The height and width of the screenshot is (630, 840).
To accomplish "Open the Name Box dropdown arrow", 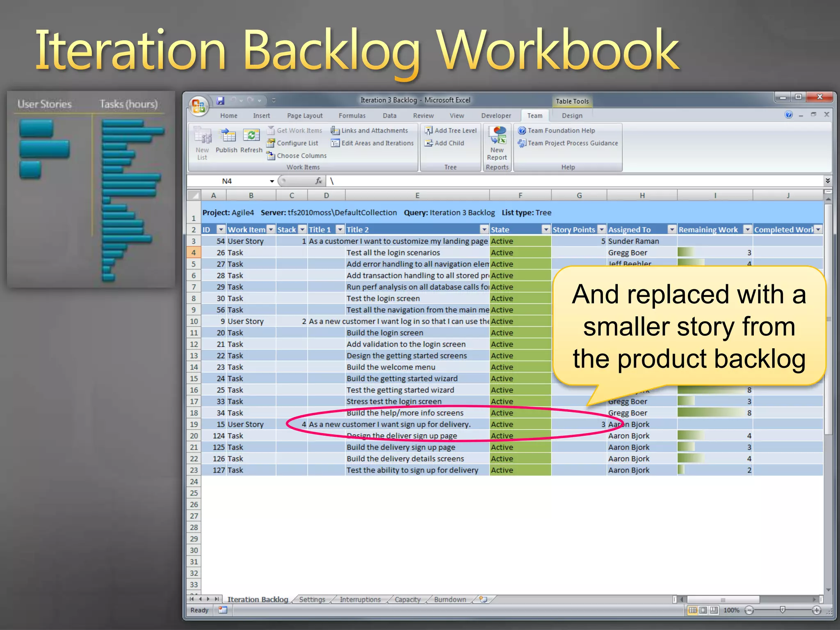I will click(272, 181).
